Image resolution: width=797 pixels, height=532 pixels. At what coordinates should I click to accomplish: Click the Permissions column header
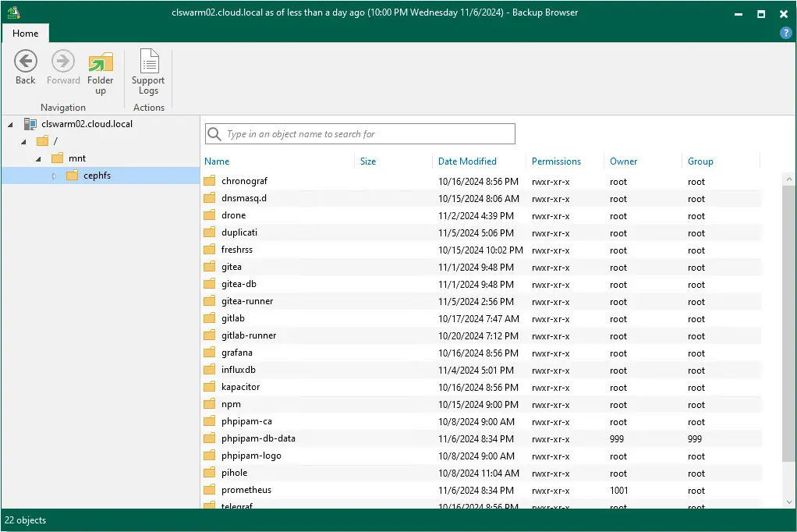tap(556, 161)
